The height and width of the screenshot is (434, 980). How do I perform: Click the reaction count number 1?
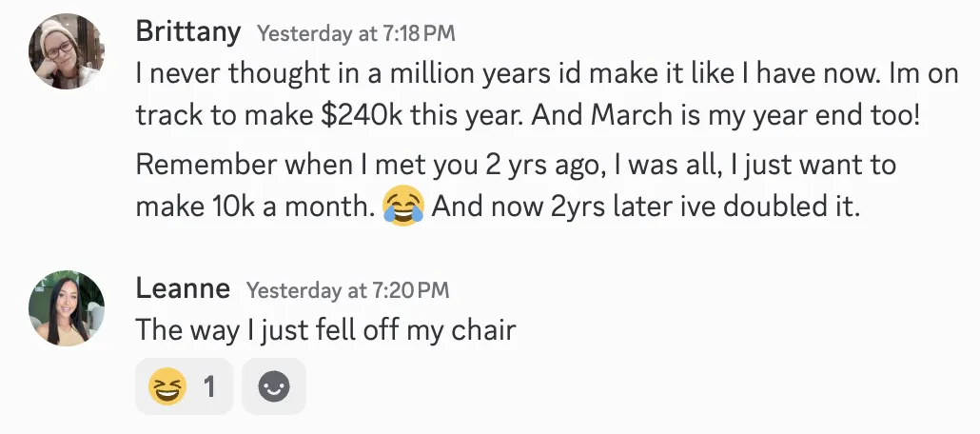point(209,386)
